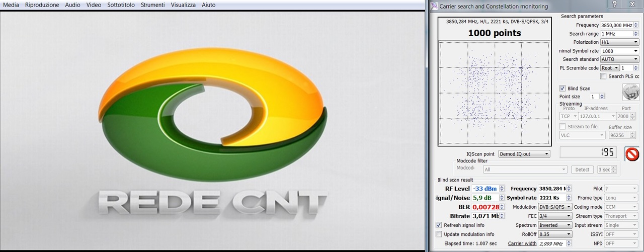Adjust the Point size spinner
The width and height of the screenshot is (644, 252).
tap(602, 97)
